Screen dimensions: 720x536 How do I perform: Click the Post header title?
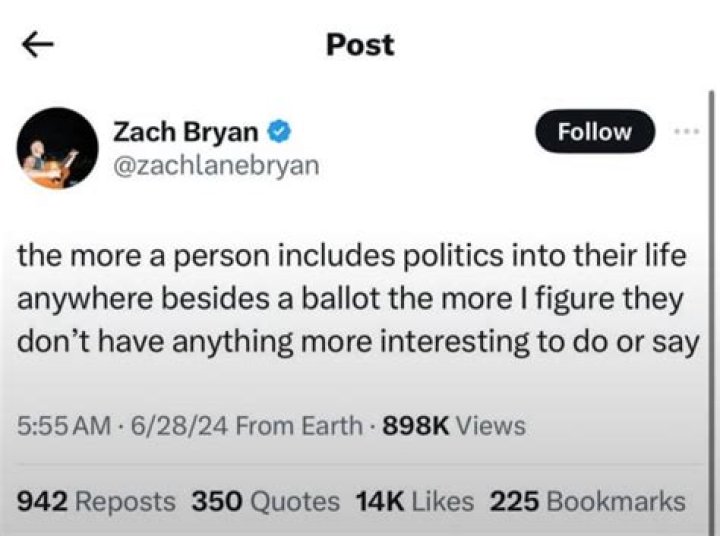pyautogui.click(x=360, y=45)
